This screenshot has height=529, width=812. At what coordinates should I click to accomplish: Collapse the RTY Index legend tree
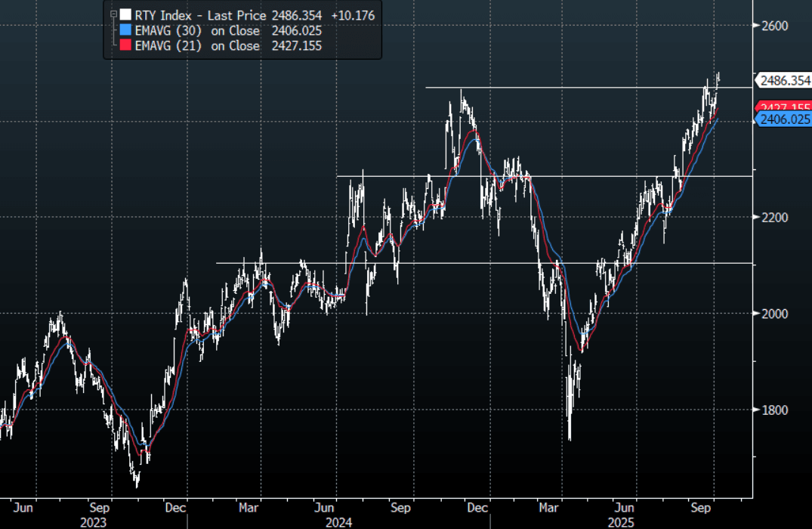pyautogui.click(x=113, y=14)
